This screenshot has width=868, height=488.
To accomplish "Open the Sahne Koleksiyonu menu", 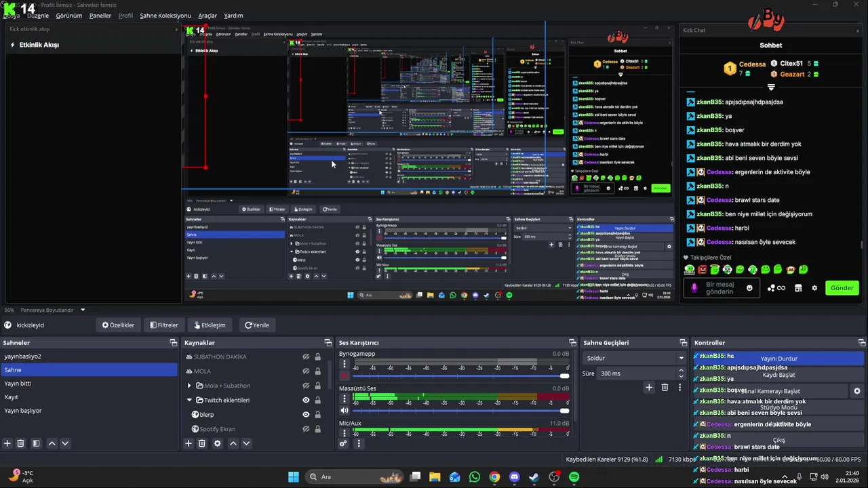I will tap(165, 16).
